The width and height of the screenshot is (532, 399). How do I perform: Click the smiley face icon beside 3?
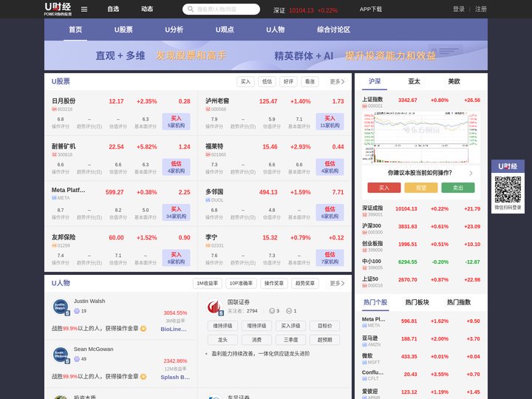click(272, 311)
